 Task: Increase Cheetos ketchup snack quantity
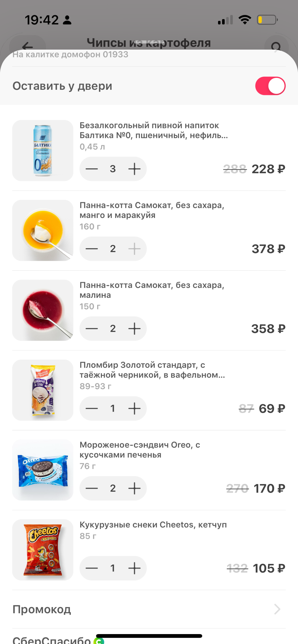tap(134, 568)
